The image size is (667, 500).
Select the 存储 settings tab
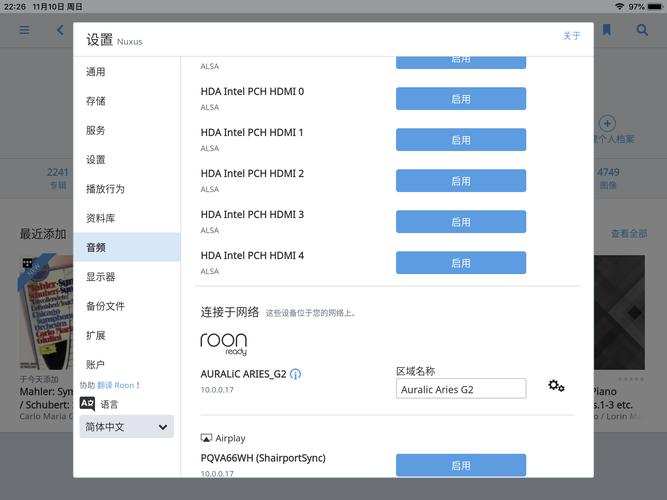pyautogui.click(x=127, y=101)
